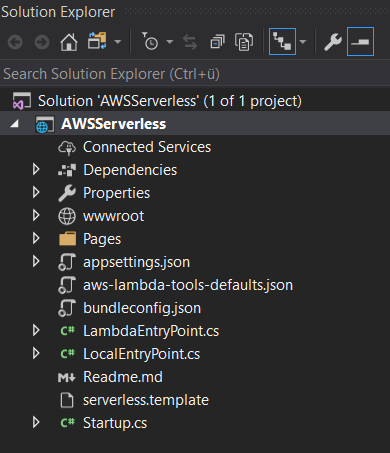Click the Solution Explorer panel title
The width and height of the screenshot is (390, 453).
tap(58, 12)
